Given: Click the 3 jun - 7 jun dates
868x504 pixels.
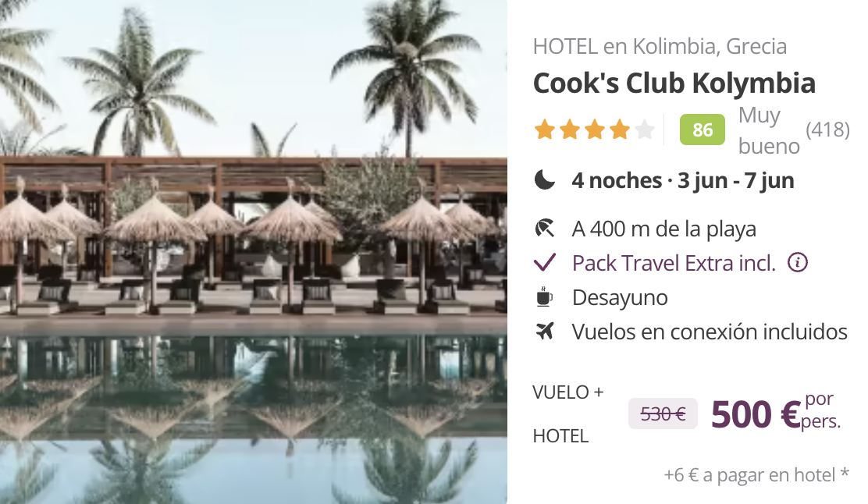Looking at the screenshot, I should [736, 180].
